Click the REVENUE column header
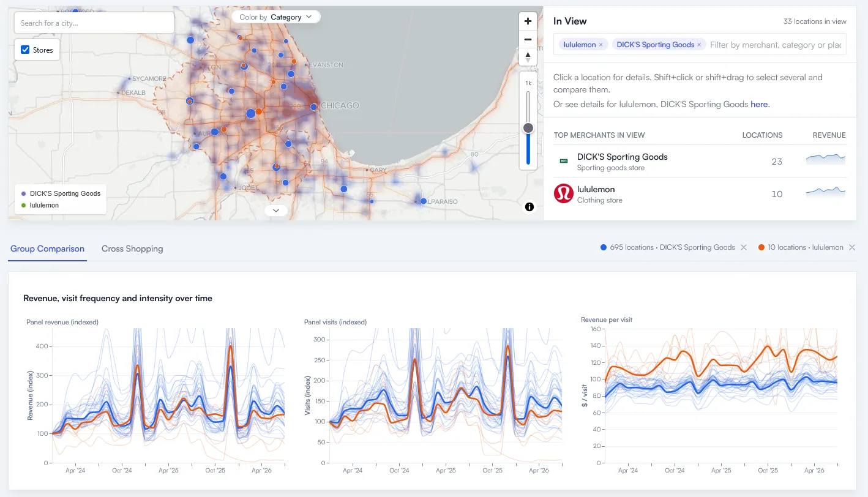The image size is (868, 497). 829,135
